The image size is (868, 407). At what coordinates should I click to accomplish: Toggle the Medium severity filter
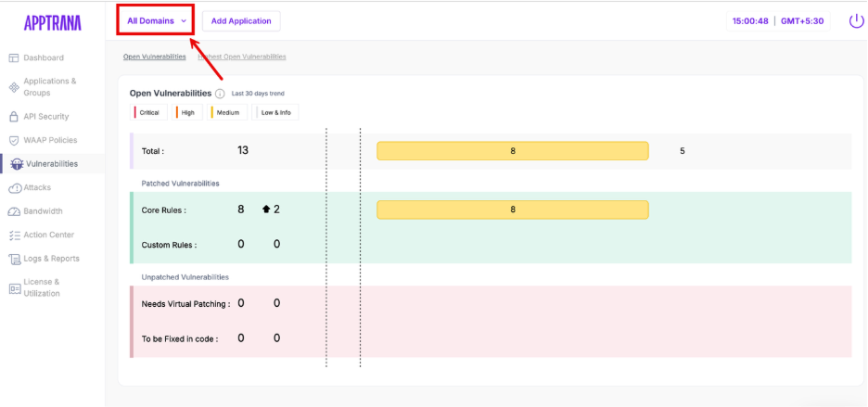(227, 113)
